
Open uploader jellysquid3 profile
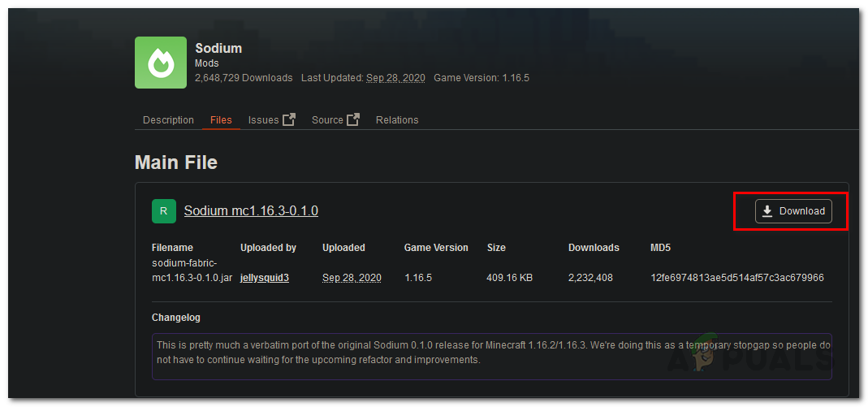[265, 278]
